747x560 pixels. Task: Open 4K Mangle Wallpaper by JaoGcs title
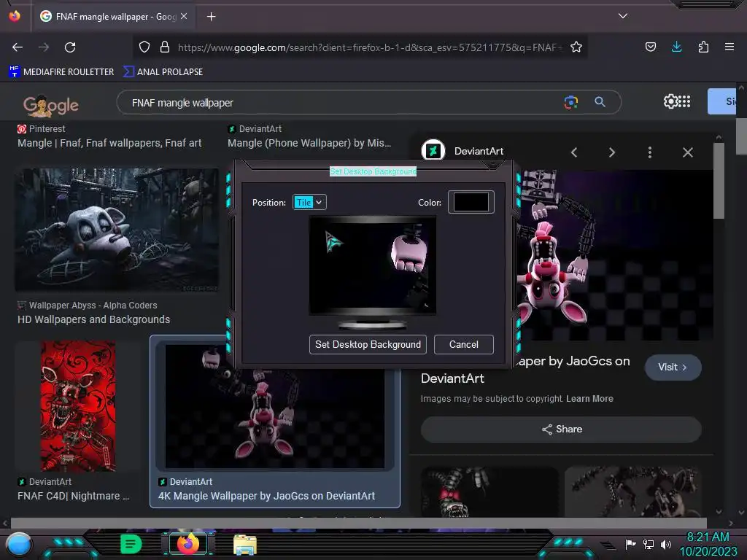pyautogui.click(x=267, y=496)
